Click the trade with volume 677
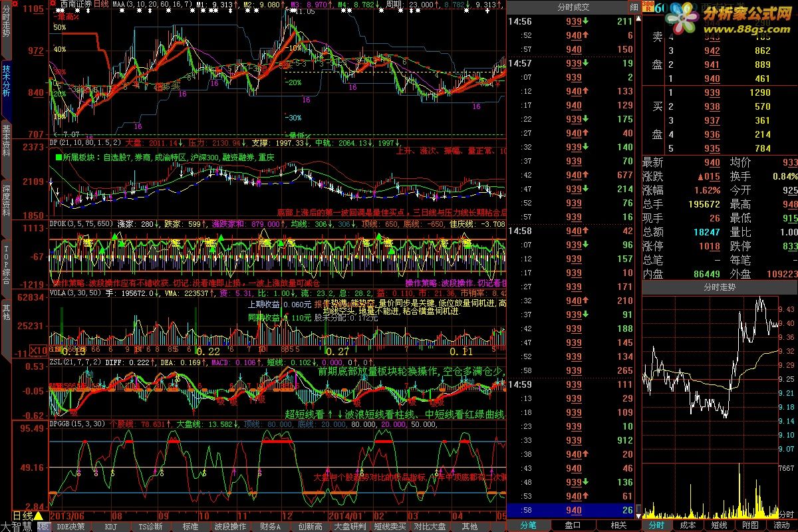 570,175
